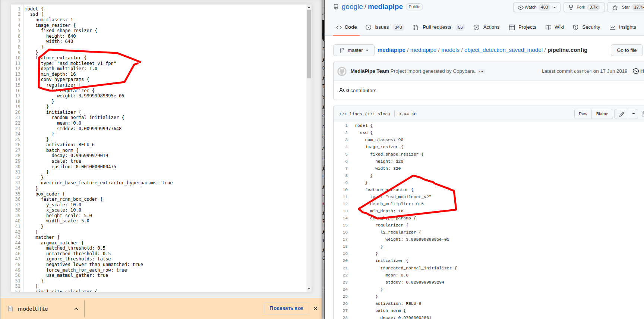
Task: Open the master branch dropdown
Action: [x=354, y=50]
